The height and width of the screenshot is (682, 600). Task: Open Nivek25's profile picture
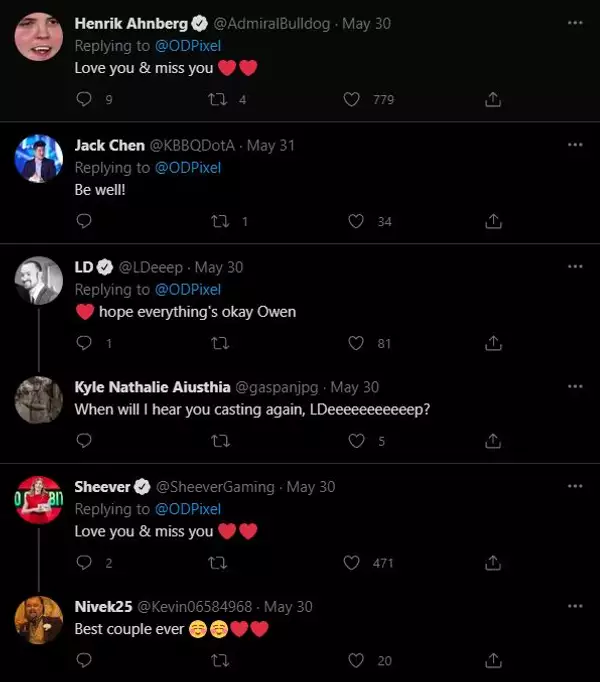[39, 619]
